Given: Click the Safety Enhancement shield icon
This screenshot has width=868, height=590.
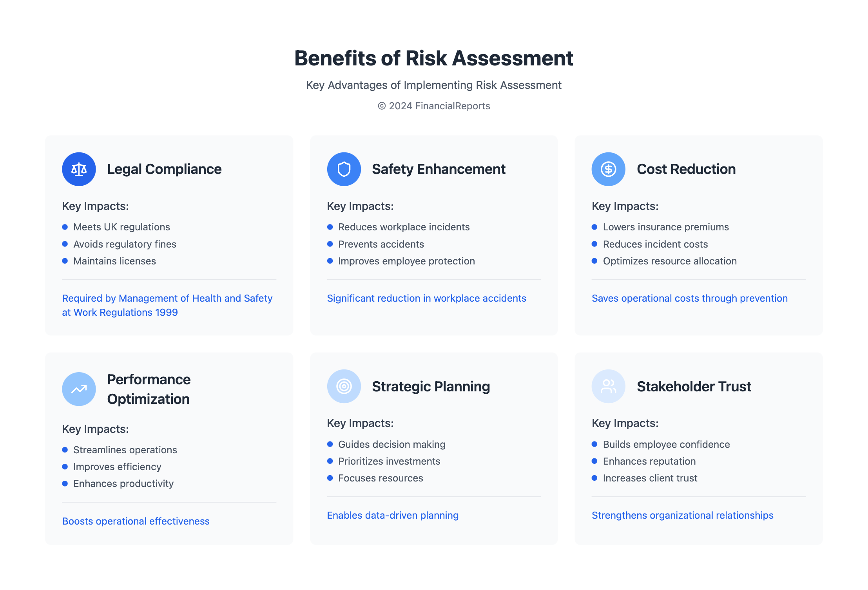Looking at the screenshot, I should (344, 169).
